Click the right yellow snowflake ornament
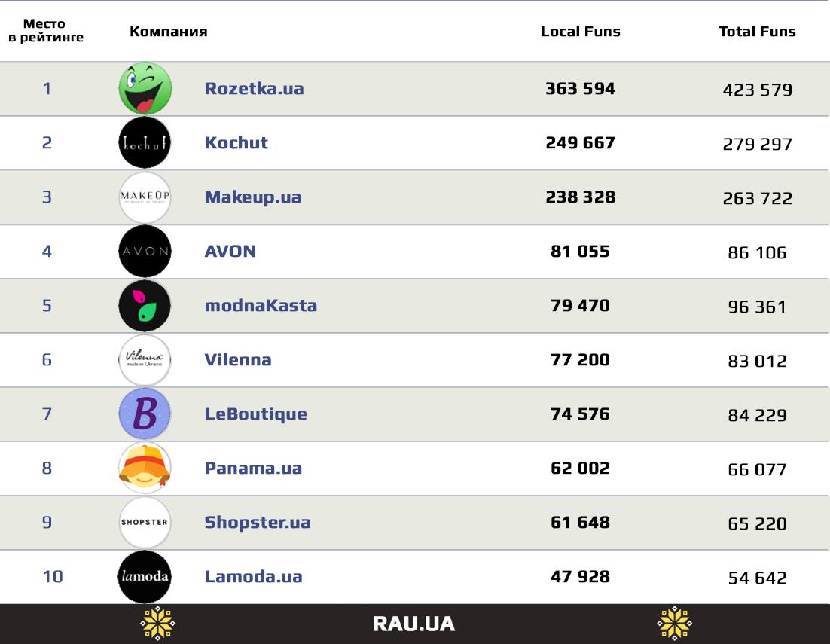This screenshot has width=830, height=644. click(674, 624)
